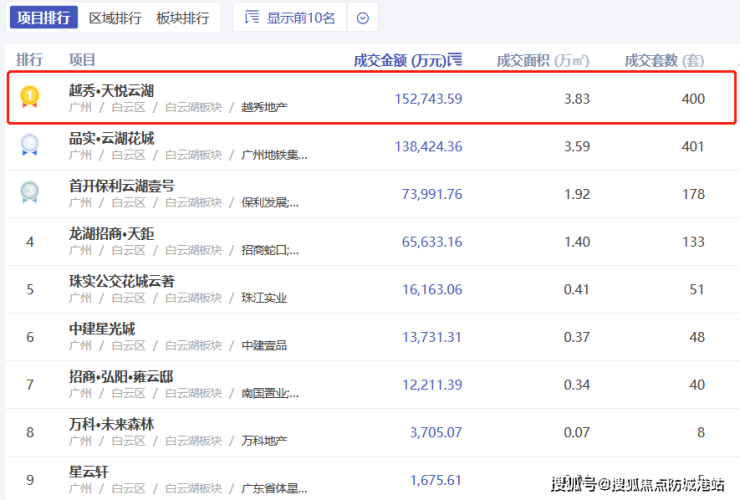Click the bronze medal rank-three icon
The image size is (740, 500).
coord(30,192)
